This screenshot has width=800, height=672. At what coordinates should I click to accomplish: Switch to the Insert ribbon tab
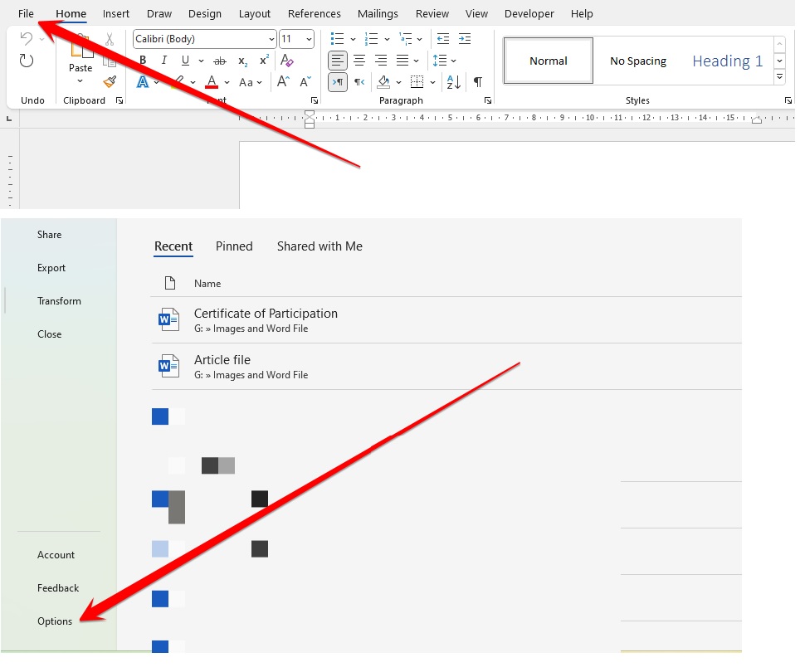coord(116,14)
